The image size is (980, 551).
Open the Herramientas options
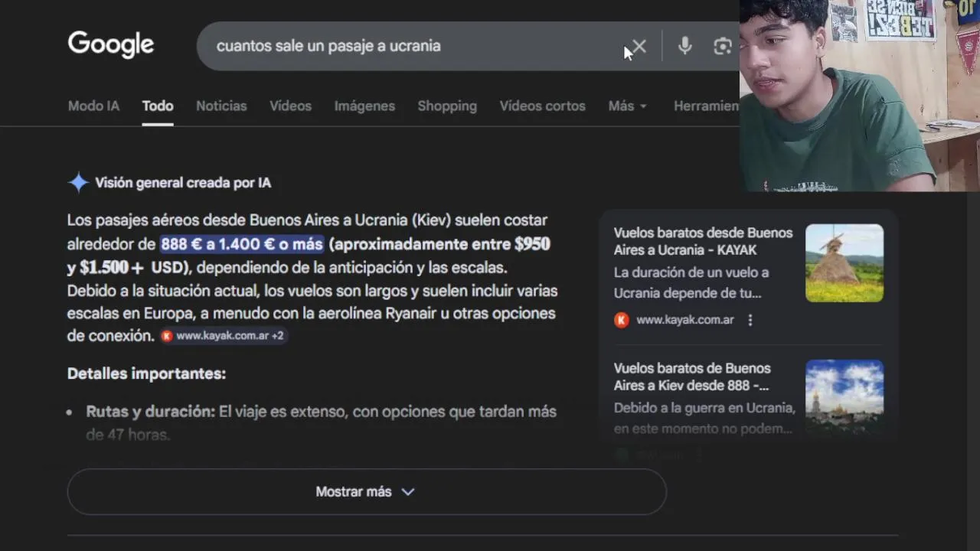(x=706, y=106)
